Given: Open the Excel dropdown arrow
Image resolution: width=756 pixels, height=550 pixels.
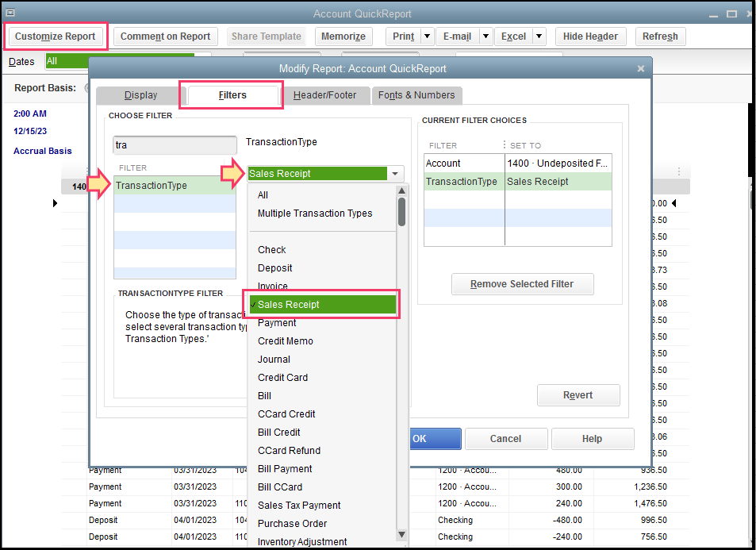Looking at the screenshot, I should pyautogui.click(x=539, y=37).
